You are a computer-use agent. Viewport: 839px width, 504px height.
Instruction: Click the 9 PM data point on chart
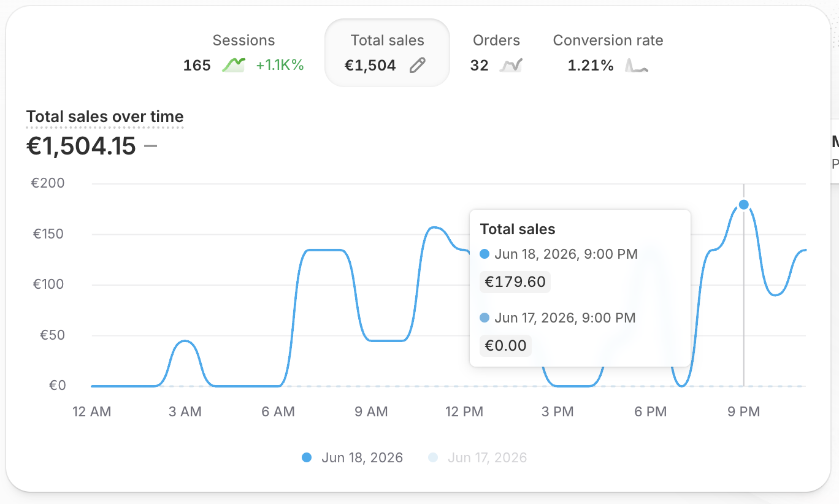744,205
